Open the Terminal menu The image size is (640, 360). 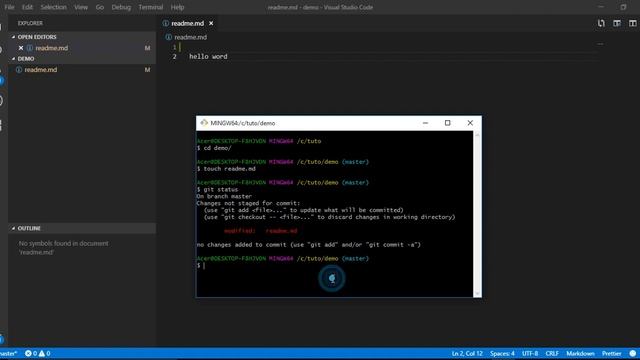tap(151, 7)
